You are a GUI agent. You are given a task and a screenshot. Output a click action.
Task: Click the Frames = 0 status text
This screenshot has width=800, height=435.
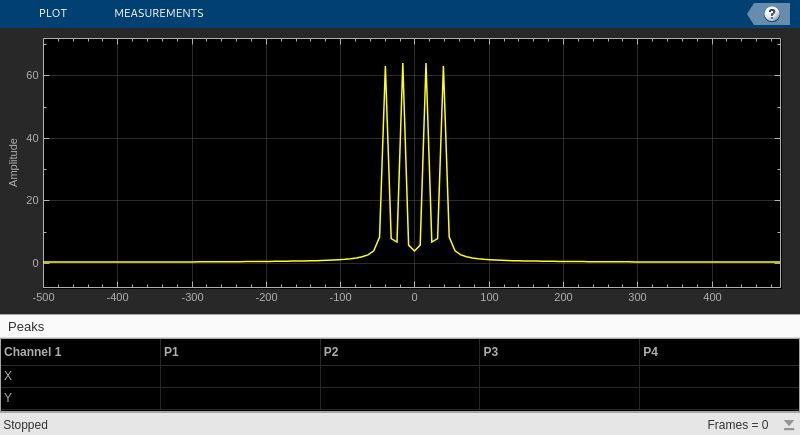click(738, 425)
